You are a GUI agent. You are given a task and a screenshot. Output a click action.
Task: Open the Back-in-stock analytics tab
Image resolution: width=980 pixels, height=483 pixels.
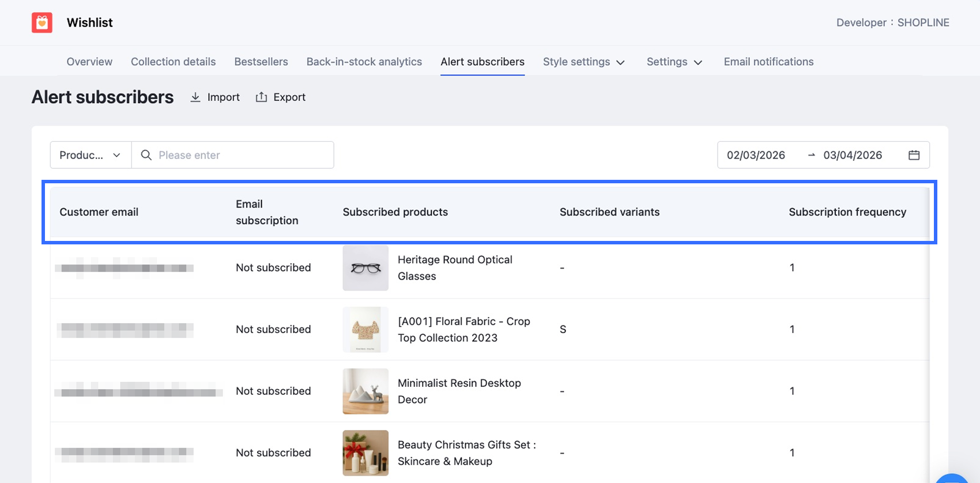[x=364, y=62]
